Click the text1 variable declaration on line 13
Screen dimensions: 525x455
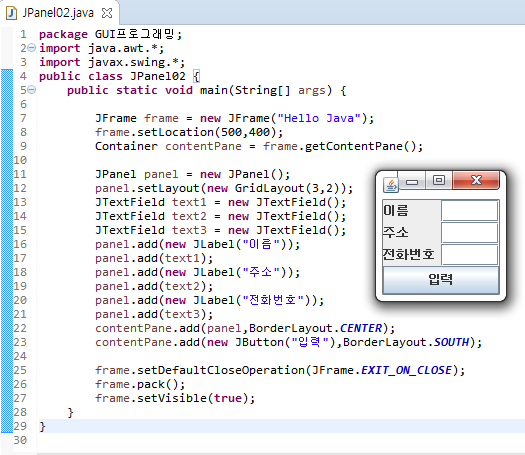coord(189,202)
